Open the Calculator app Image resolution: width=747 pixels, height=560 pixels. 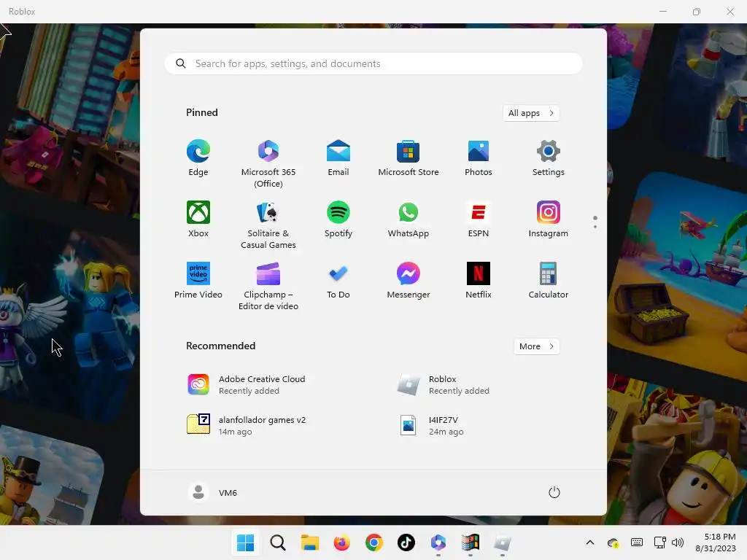549,281
